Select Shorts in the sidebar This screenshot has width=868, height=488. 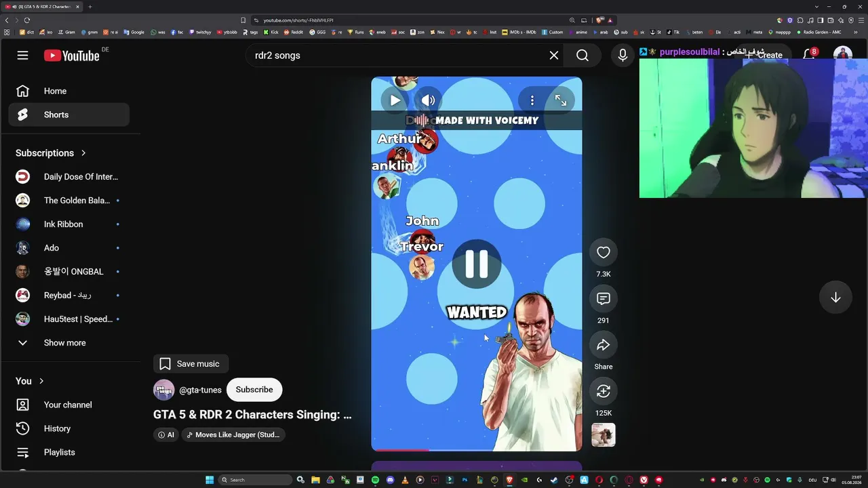point(69,115)
